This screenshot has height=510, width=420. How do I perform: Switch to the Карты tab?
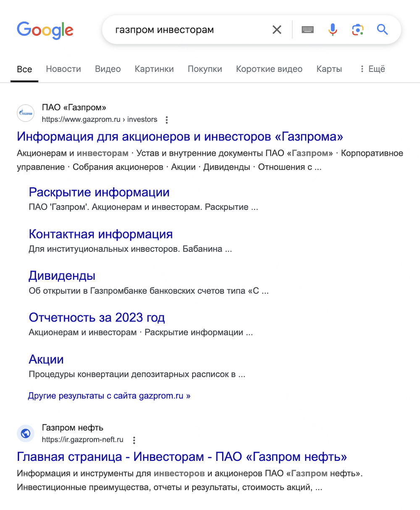329,69
